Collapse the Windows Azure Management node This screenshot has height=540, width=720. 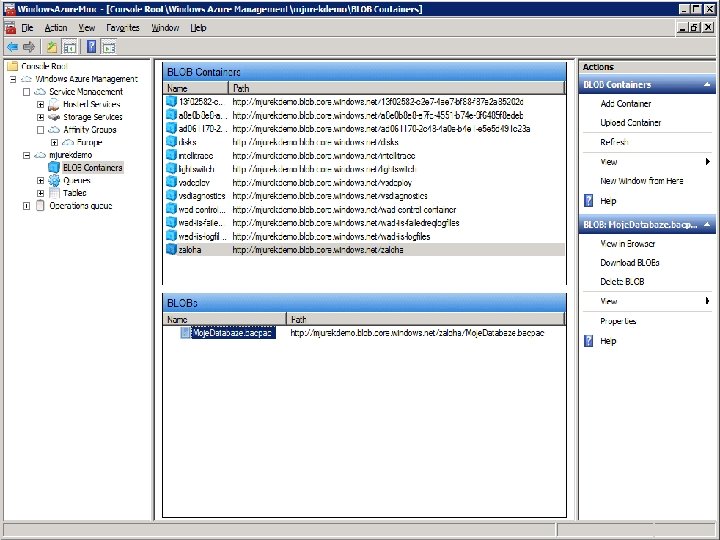(13, 79)
